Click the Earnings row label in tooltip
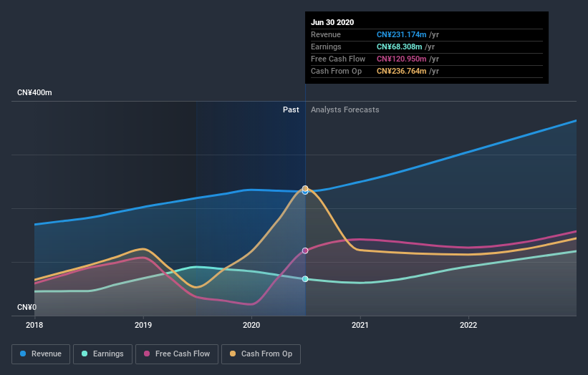Viewport: 588px width, 375px height. point(327,47)
